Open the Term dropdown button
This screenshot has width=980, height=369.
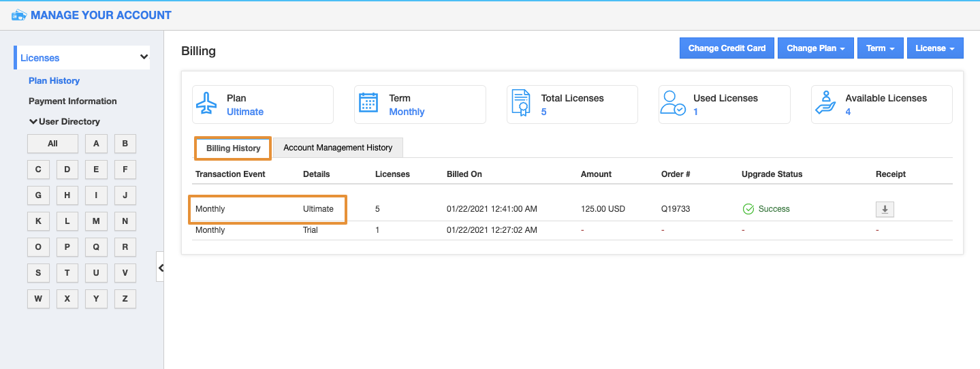click(880, 48)
